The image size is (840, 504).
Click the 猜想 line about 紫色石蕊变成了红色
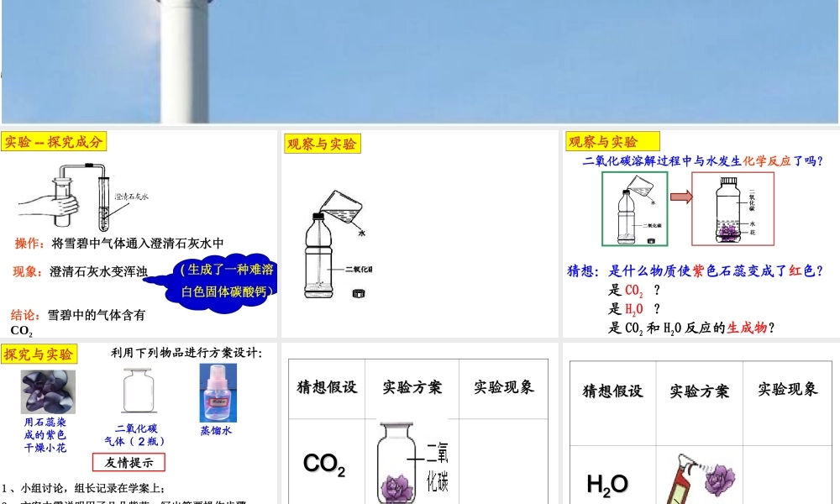[695, 271]
